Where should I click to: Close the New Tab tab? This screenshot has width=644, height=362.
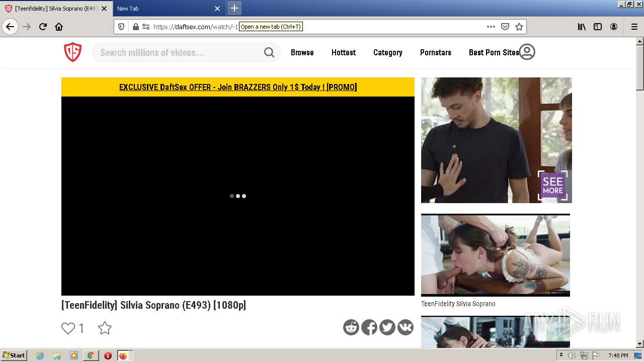pos(217,9)
